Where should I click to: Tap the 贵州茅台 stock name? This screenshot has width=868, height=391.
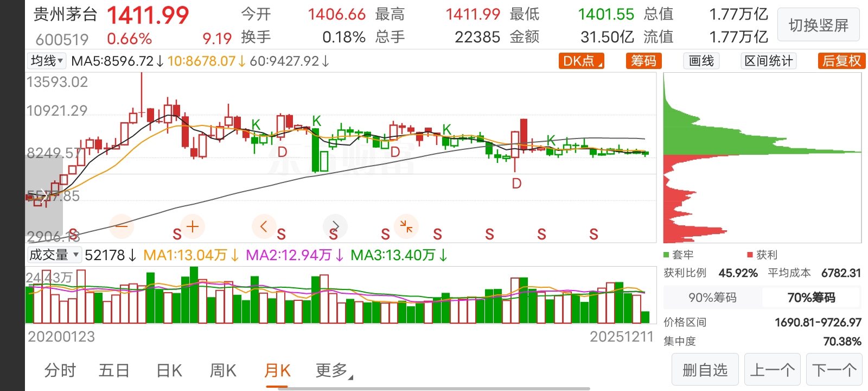pos(65,15)
